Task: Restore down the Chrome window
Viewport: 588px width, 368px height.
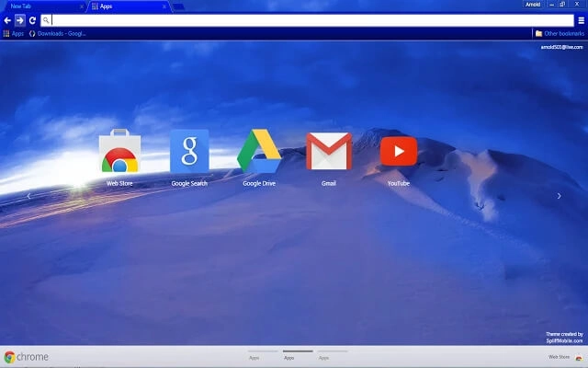Action: pyautogui.click(x=562, y=5)
